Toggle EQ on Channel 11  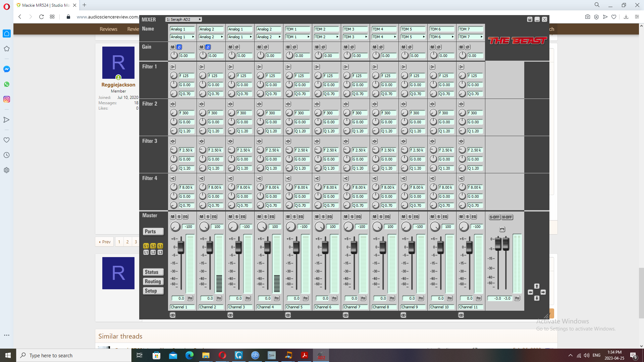(x=474, y=217)
